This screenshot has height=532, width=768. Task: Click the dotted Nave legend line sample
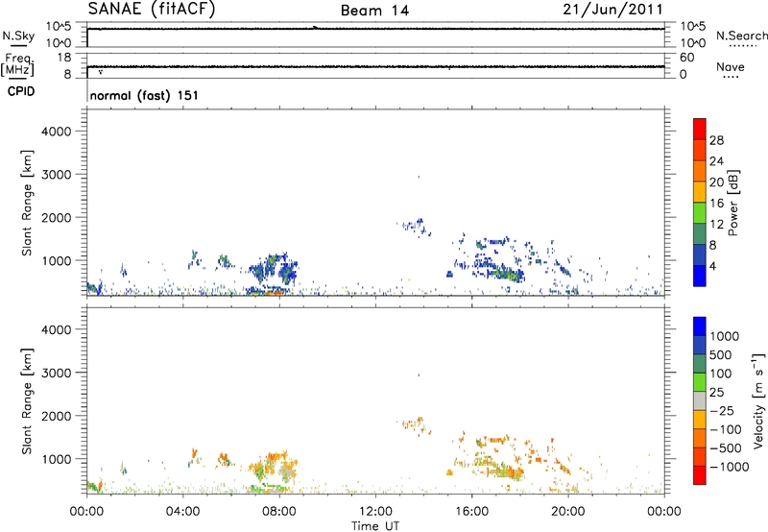click(731, 78)
